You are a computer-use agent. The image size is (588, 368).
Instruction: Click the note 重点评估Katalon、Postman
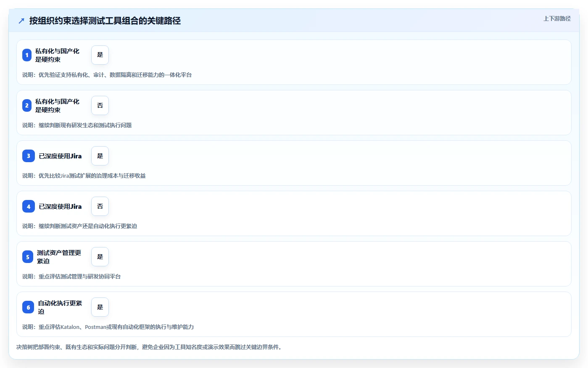(108, 327)
